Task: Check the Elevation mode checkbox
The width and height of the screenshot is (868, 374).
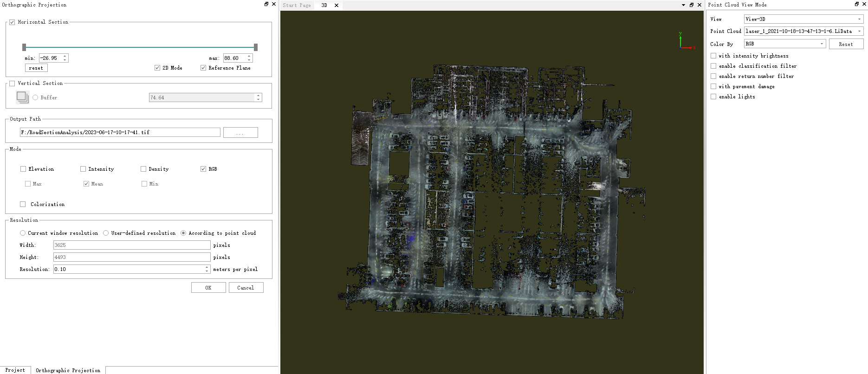Action: 23,169
